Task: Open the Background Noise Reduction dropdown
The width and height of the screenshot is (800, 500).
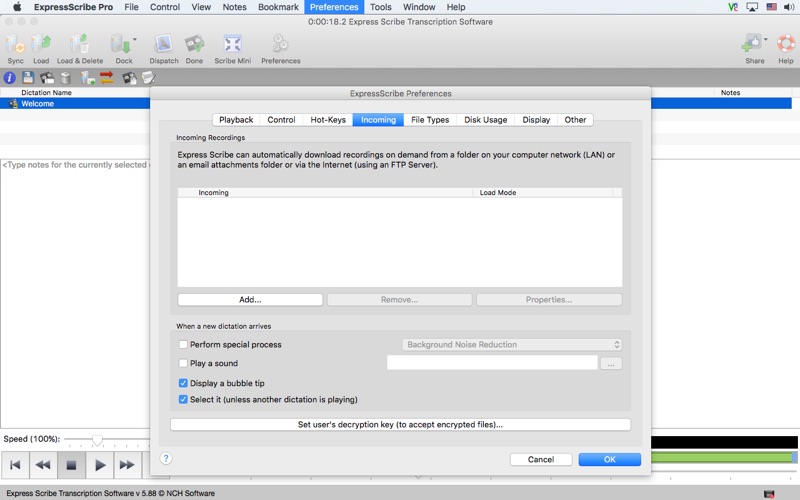Action: click(512, 344)
